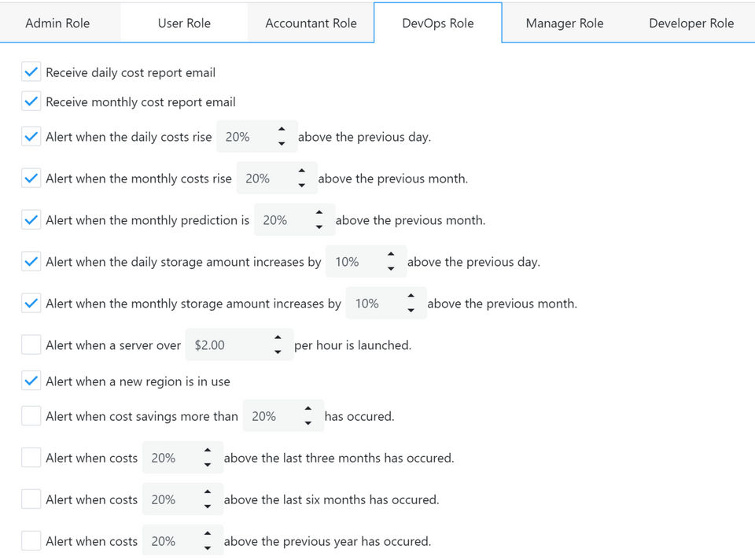The image size is (755, 560).
Task: Click the previous year 20% field
Action: tap(182, 541)
